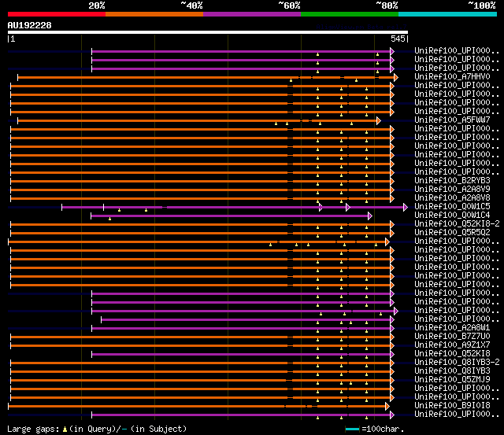Click the arrowhead ending the UniRef100_B9I0I8 bar

tap(387, 407)
